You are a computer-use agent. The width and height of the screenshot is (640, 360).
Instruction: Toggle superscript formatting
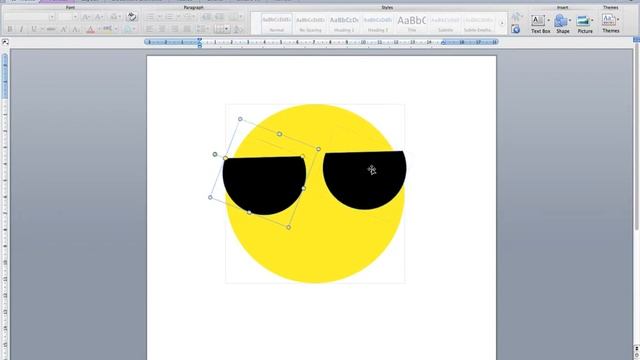click(64, 29)
